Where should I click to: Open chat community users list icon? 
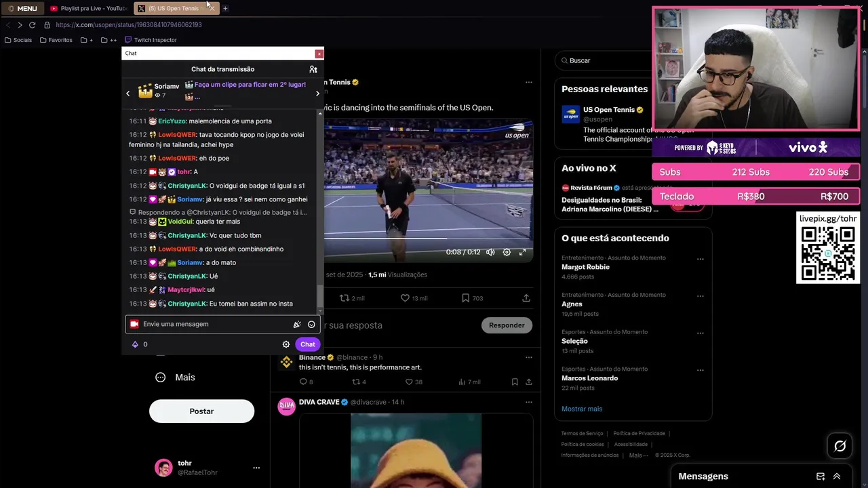point(313,69)
